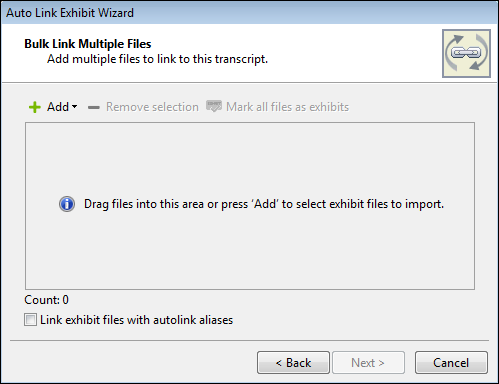Click the Add multiple files subtitle text
This screenshot has height=384, width=499.
157,59
